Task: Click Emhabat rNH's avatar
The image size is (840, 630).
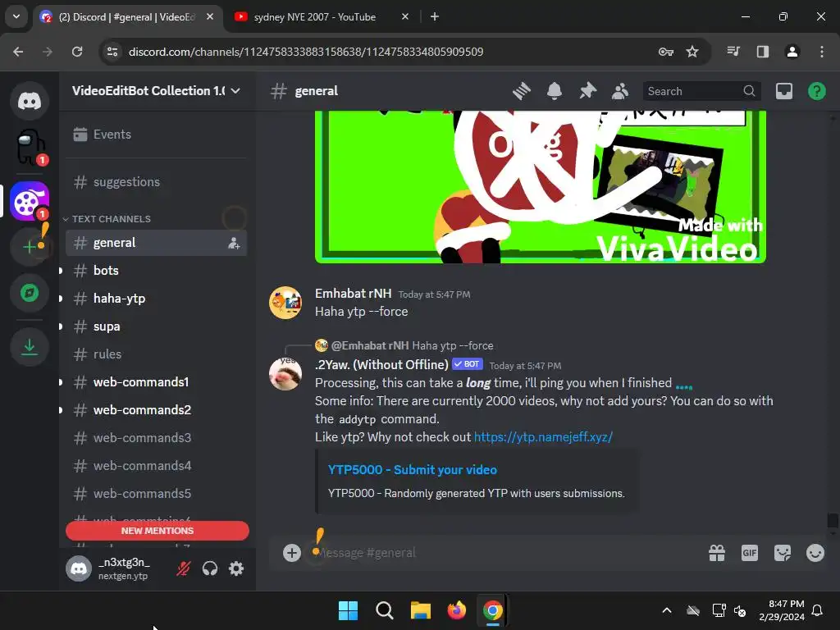Action: (285, 303)
